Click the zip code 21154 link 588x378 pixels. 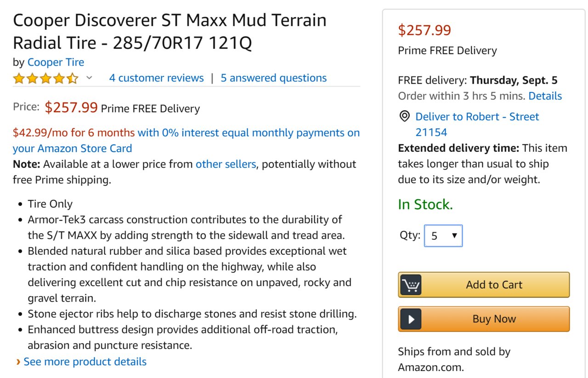431,132
